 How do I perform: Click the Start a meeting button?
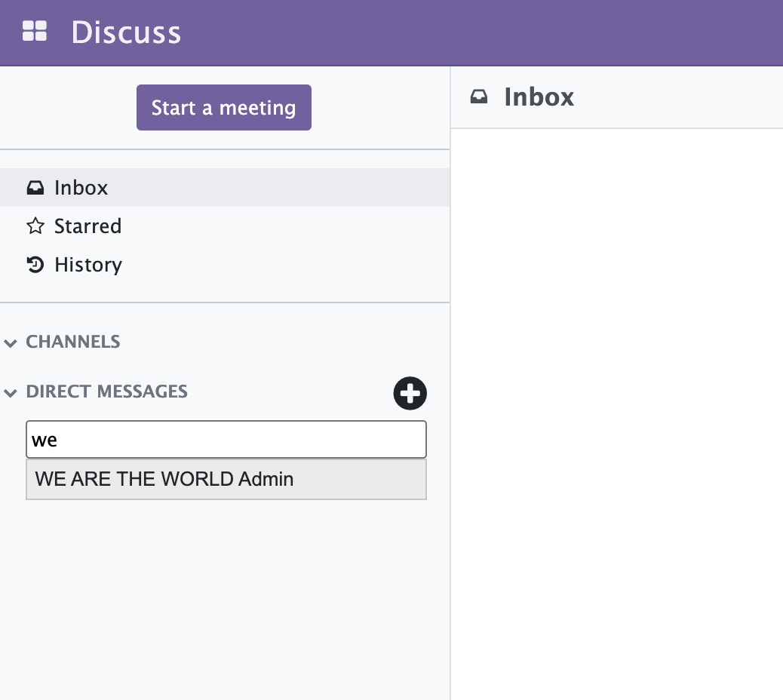pyautogui.click(x=223, y=108)
